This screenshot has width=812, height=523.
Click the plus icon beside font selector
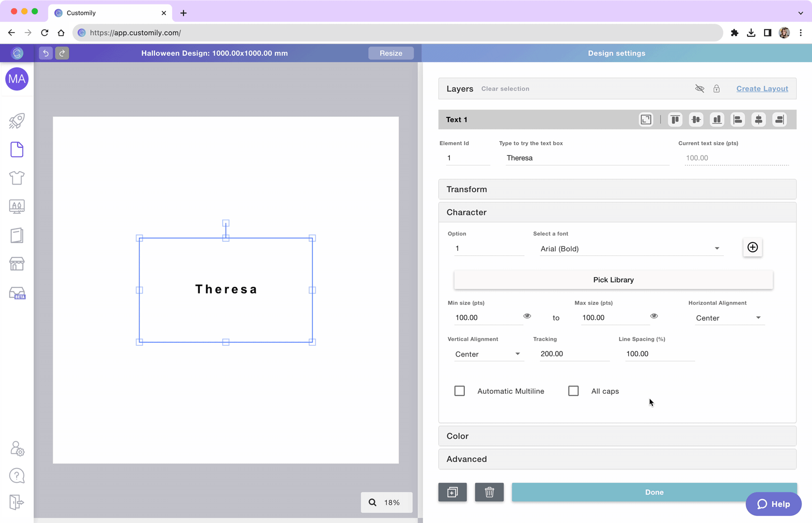pyautogui.click(x=752, y=248)
